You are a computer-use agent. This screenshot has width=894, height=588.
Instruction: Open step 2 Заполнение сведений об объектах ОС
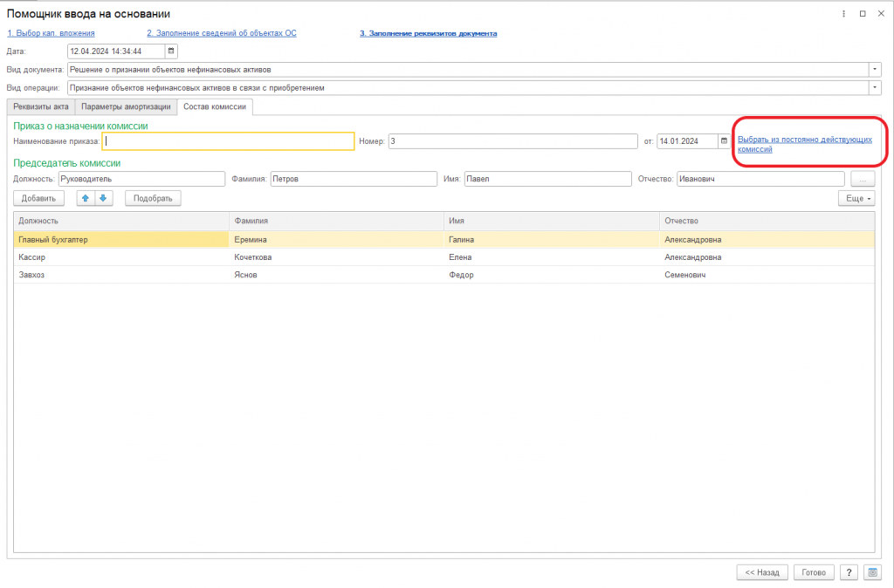pos(222,33)
